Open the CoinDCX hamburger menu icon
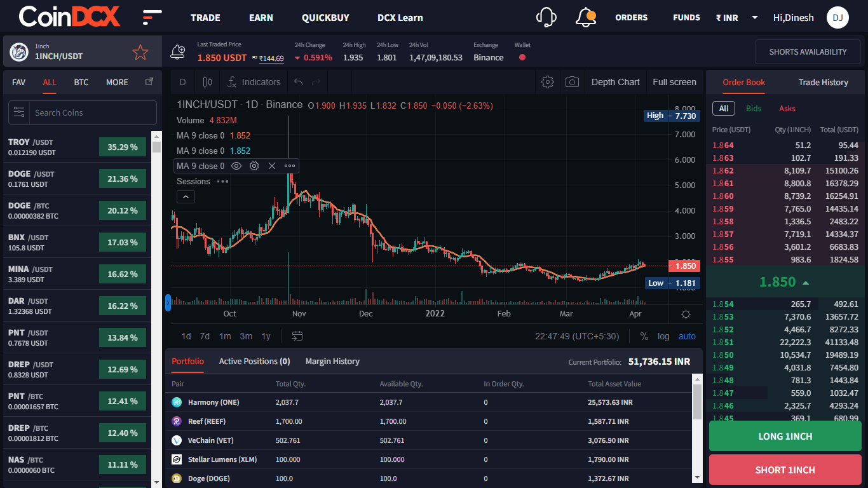Screen dimensions: 868x488 click(152, 17)
